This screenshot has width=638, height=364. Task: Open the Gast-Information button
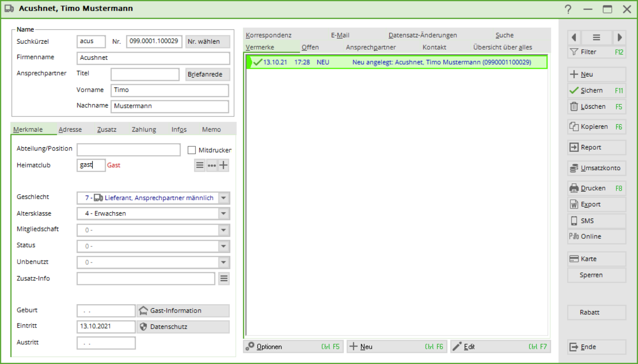[x=183, y=311]
